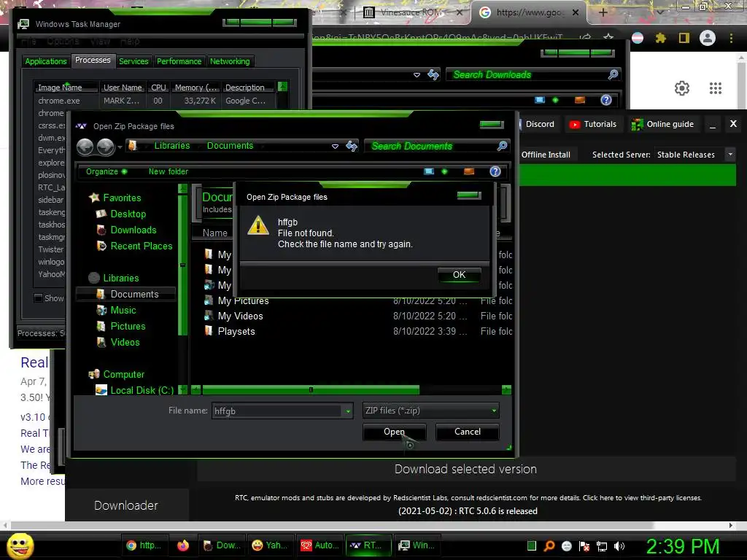Viewport: 747px width, 560px height.
Task: Open the ZIP files type dropdown
Action: [x=430, y=411]
